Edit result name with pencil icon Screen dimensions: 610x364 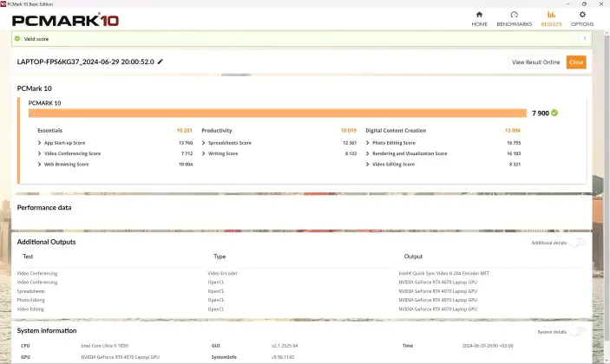(x=161, y=62)
